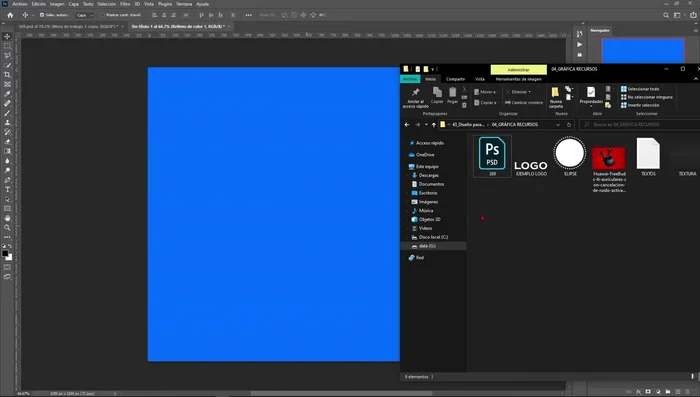Image resolution: width=700 pixels, height=397 pixels.
Task: Click Anclar al acceso rápido button
Action: click(x=415, y=98)
